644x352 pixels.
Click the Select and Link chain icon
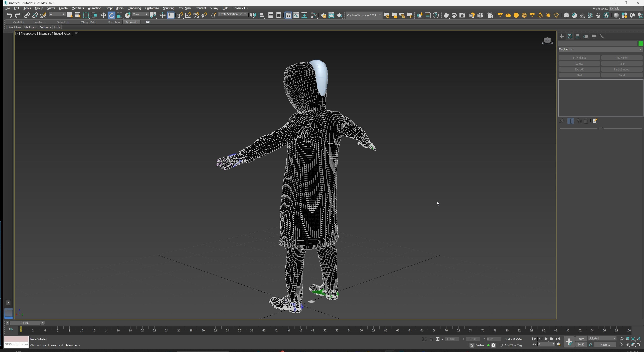click(x=27, y=16)
